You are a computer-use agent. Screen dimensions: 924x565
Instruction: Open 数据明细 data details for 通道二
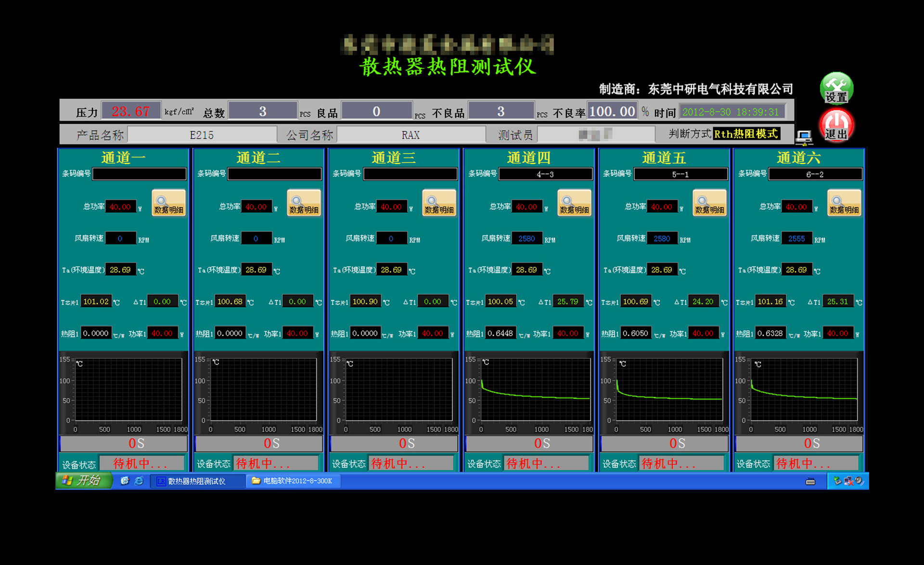click(304, 203)
